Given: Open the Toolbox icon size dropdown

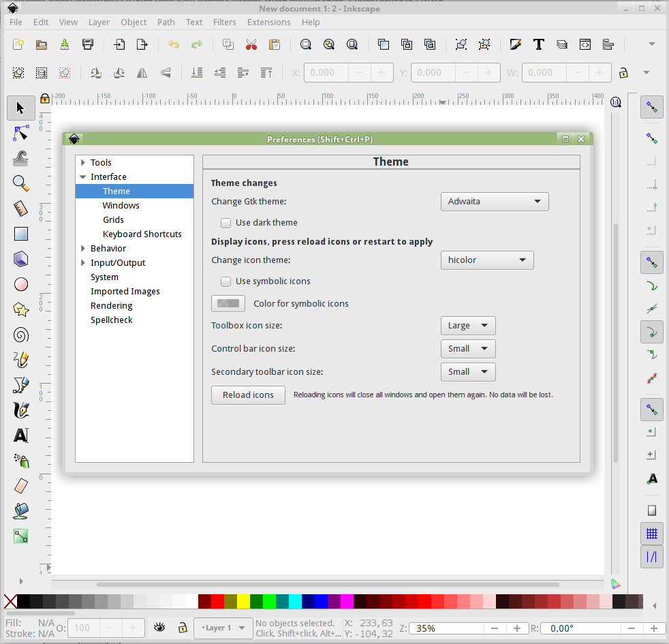Looking at the screenshot, I should click(x=468, y=326).
